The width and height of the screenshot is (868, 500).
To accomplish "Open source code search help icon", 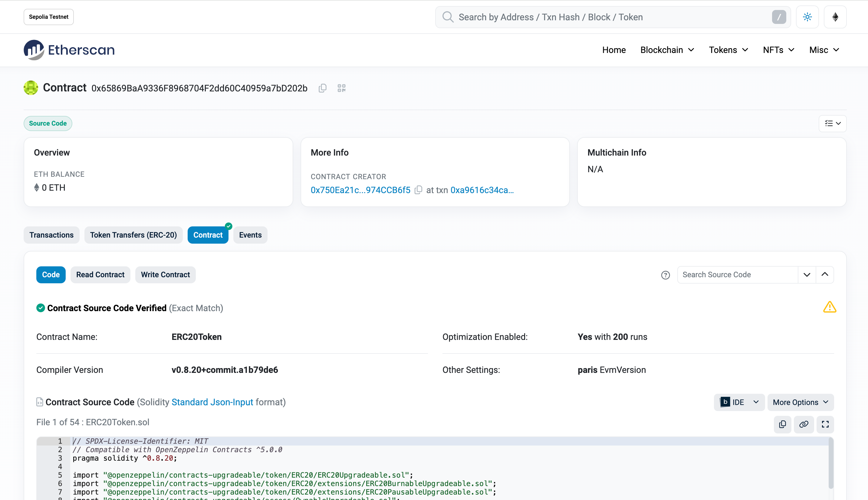I will [x=666, y=275].
